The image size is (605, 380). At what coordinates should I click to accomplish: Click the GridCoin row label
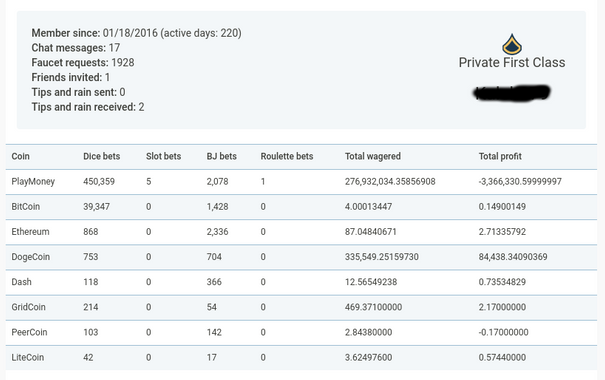28,307
